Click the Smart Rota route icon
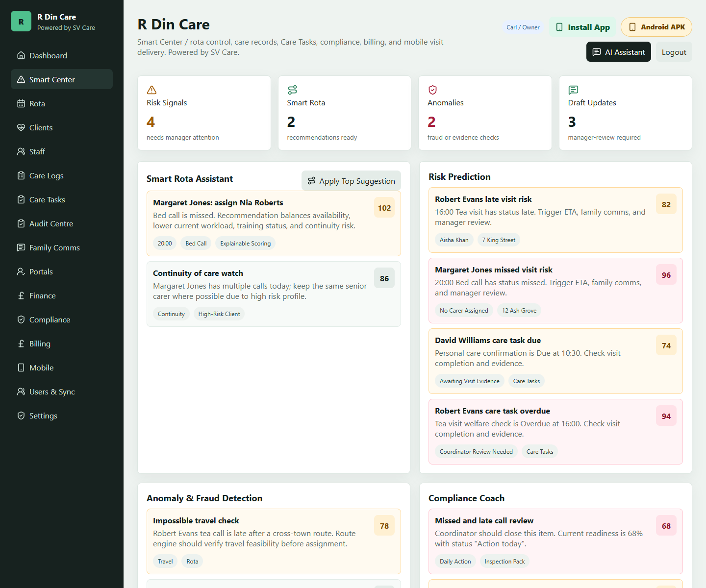 click(292, 90)
